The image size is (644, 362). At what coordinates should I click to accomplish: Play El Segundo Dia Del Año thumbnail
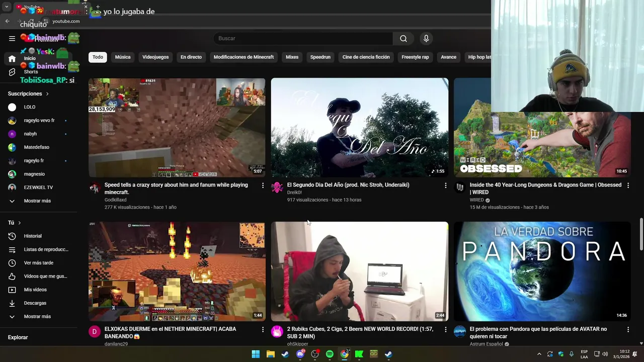tap(360, 128)
